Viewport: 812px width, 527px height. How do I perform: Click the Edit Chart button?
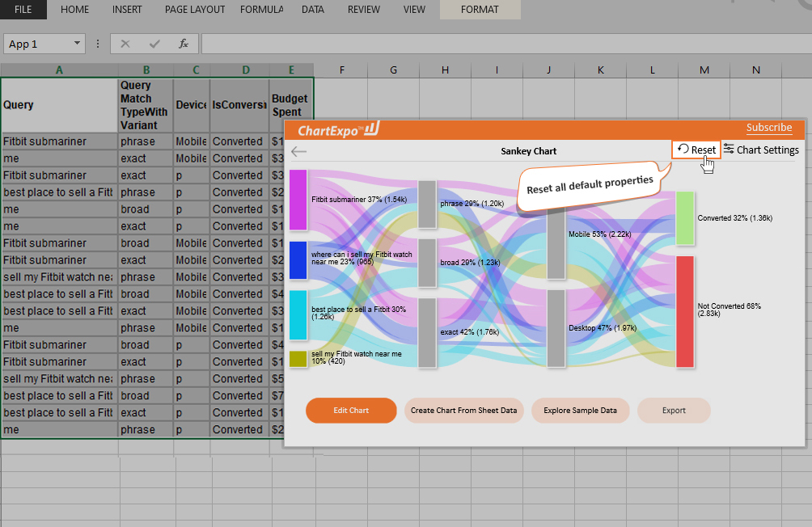[x=351, y=411]
